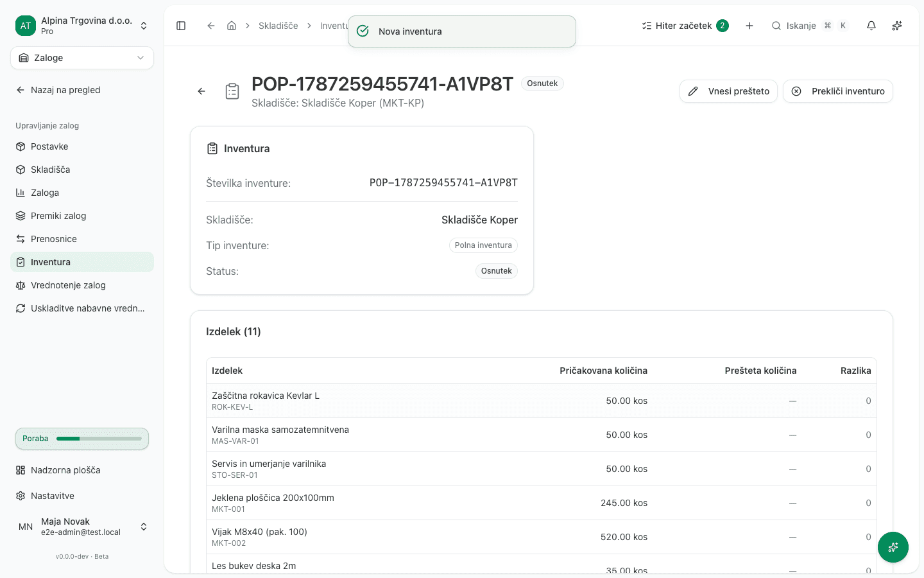Open notifications bell
The image size is (924, 578).
871,26
